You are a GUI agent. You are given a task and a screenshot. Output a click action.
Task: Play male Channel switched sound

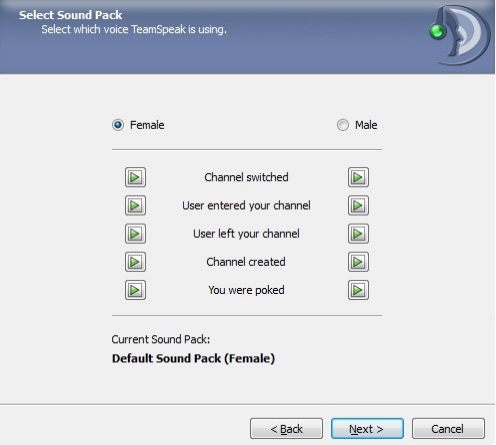tap(358, 177)
